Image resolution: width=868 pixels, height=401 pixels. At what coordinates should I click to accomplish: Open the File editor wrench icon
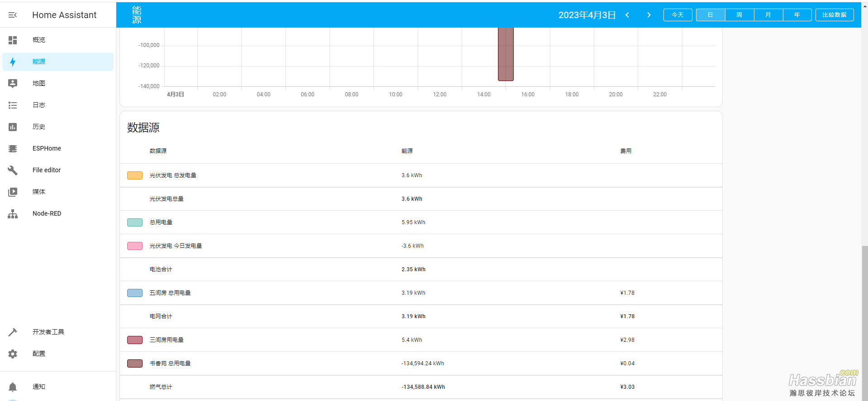click(13, 170)
